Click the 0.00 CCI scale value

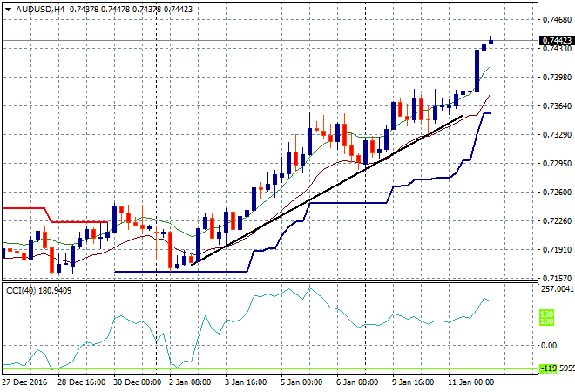549,346
